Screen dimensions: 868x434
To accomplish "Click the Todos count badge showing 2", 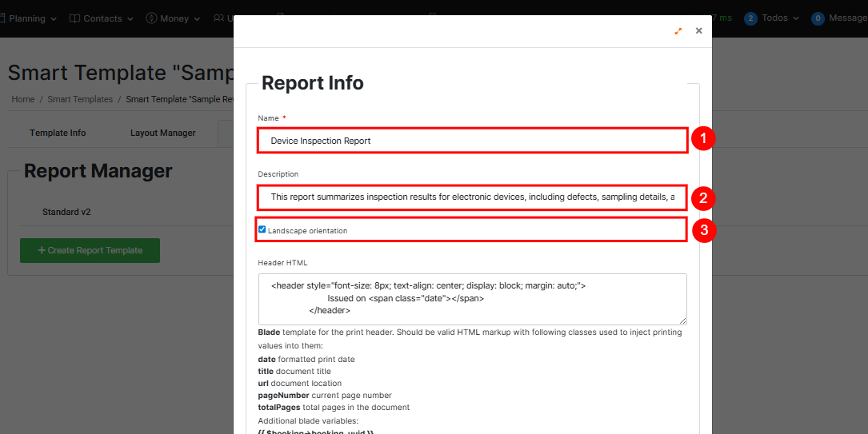I will click(x=750, y=18).
